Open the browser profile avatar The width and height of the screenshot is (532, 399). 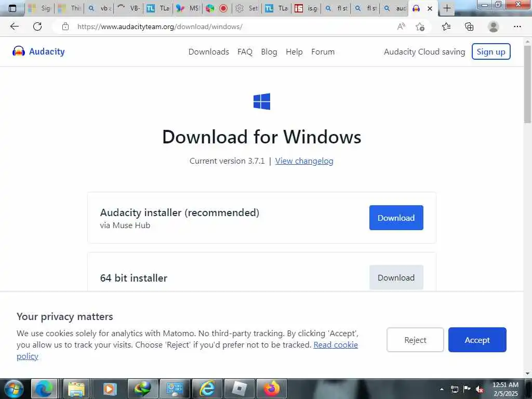coord(494,26)
